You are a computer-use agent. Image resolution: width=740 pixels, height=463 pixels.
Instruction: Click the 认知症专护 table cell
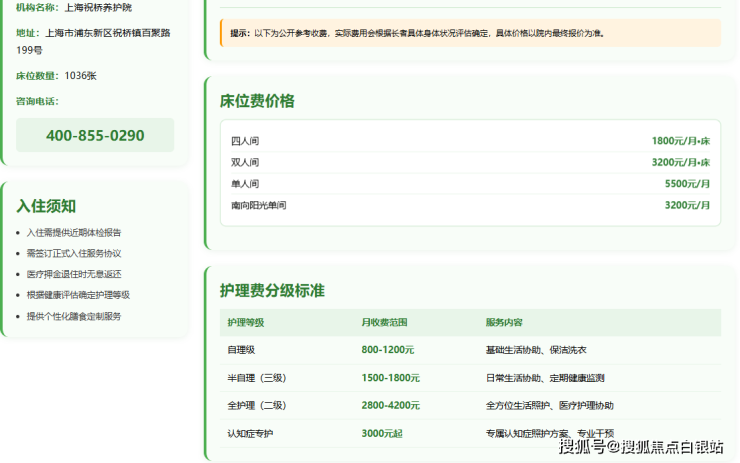click(x=250, y=433)
